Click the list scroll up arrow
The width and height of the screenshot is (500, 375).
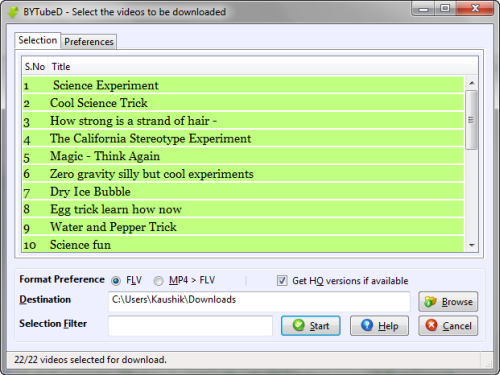pyautogui.click(x=471, y=83)
